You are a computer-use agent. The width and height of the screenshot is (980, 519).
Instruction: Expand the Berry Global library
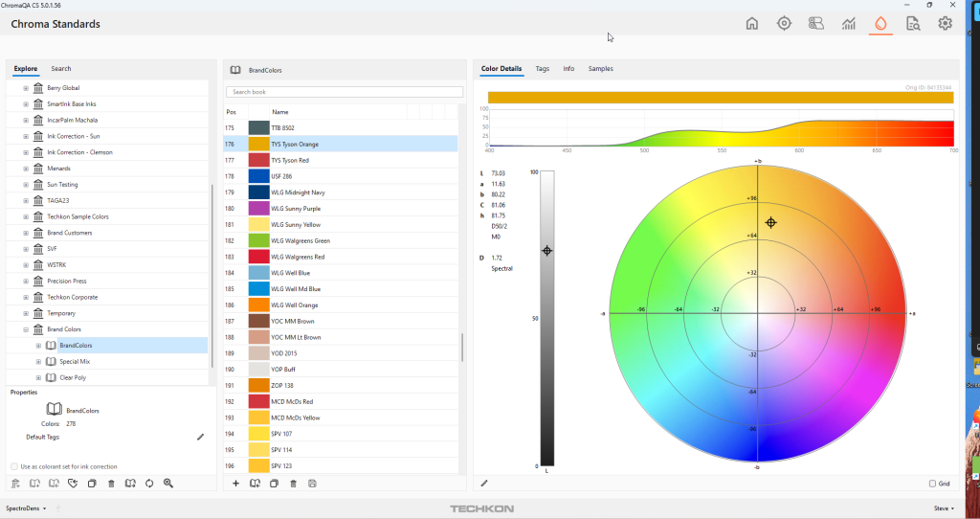click(x=26, y=88)
